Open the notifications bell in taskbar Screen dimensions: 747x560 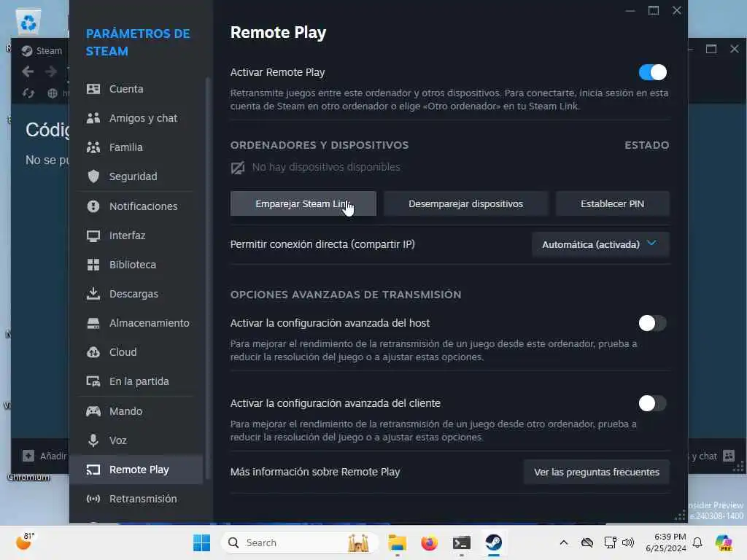click(697, 542)
